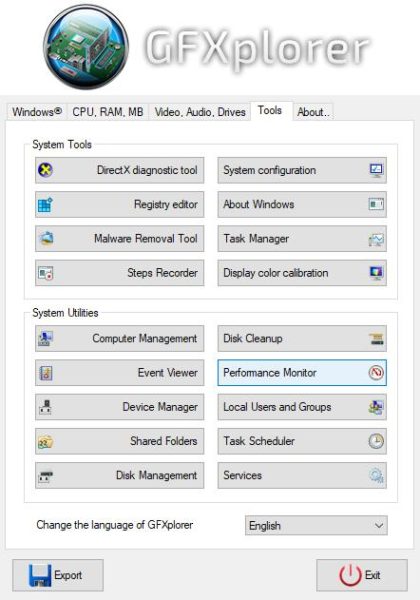Click the Export button

[x=58, y=575]
